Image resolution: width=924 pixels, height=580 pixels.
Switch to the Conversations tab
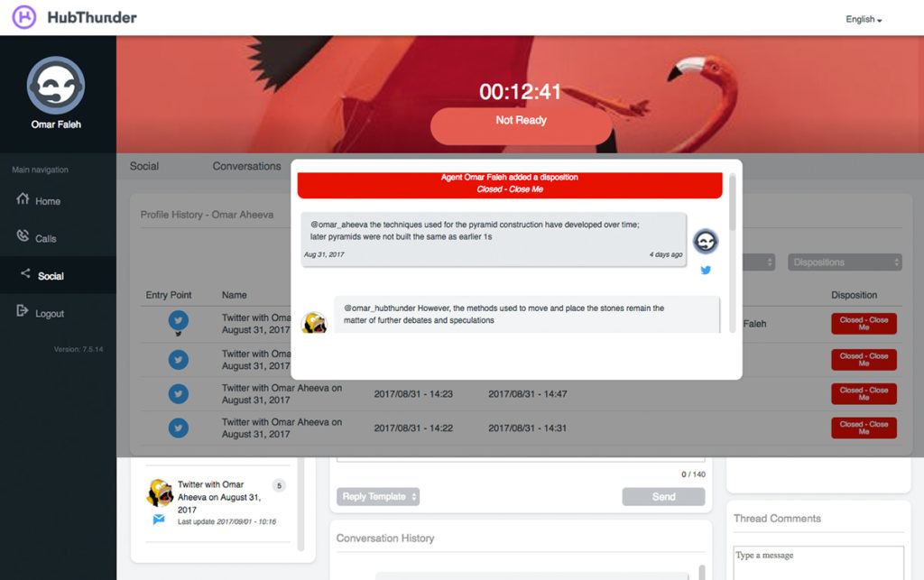click(246, 166)
